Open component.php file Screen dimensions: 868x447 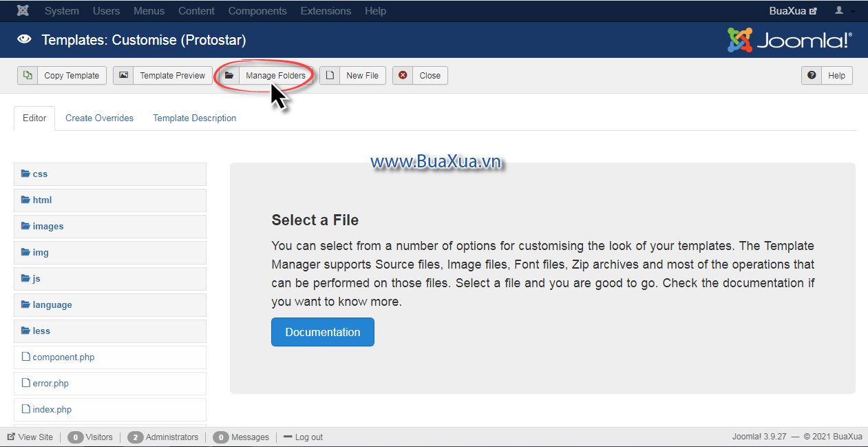click(110, 357)
